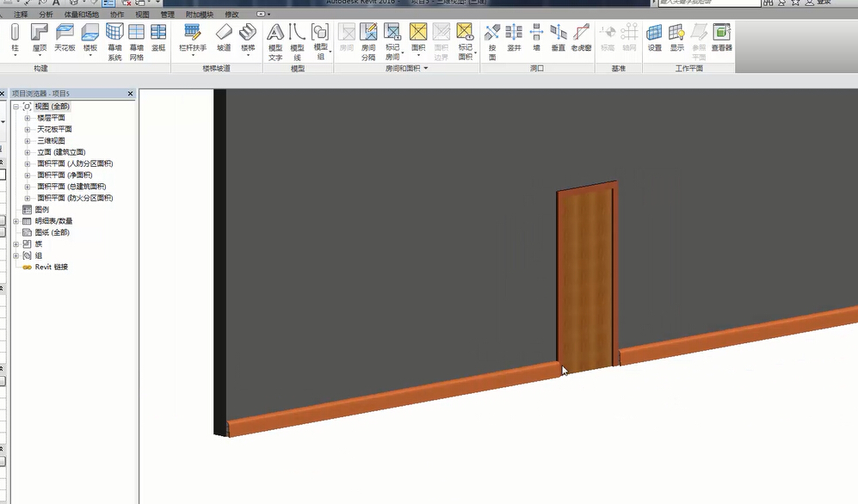Switch to 体量和场地 ribbon tab

pos(82,15)
